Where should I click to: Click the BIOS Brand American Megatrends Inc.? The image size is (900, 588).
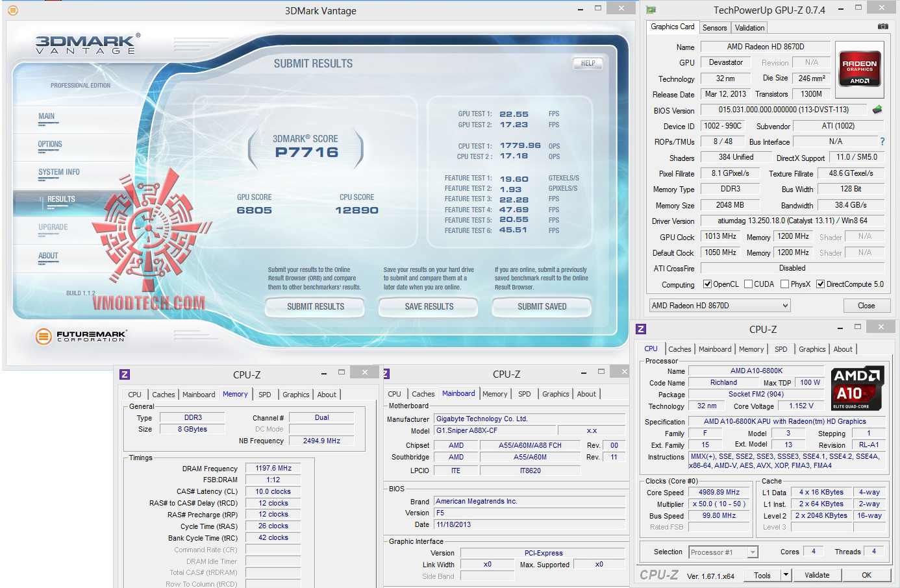tap(529, 501)
